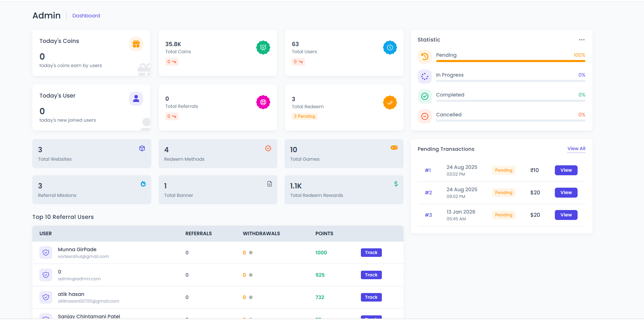Click the user icon on Today's User card
The width and height of the screenshot is (644, 320).
click(x=136, y=99)
